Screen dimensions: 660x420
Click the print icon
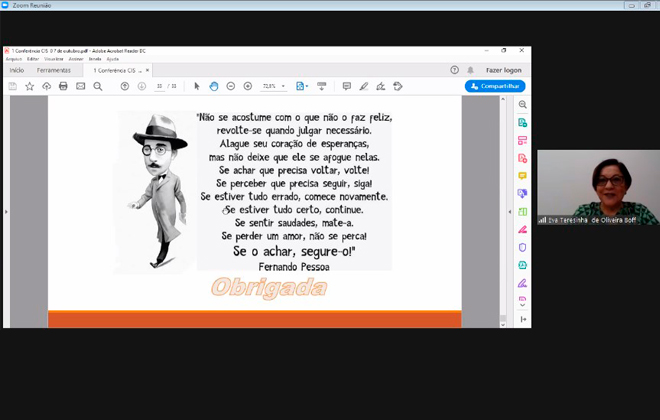pos(63,86)
